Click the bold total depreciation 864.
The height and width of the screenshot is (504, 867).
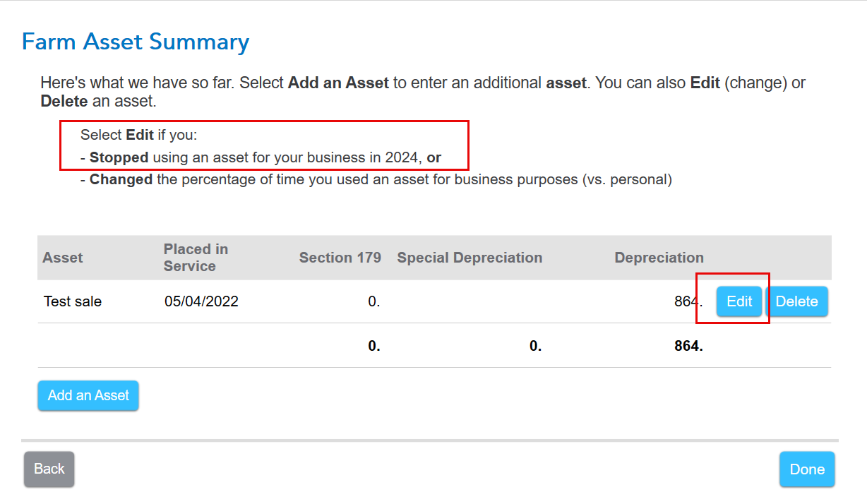[x=688, y=346]
